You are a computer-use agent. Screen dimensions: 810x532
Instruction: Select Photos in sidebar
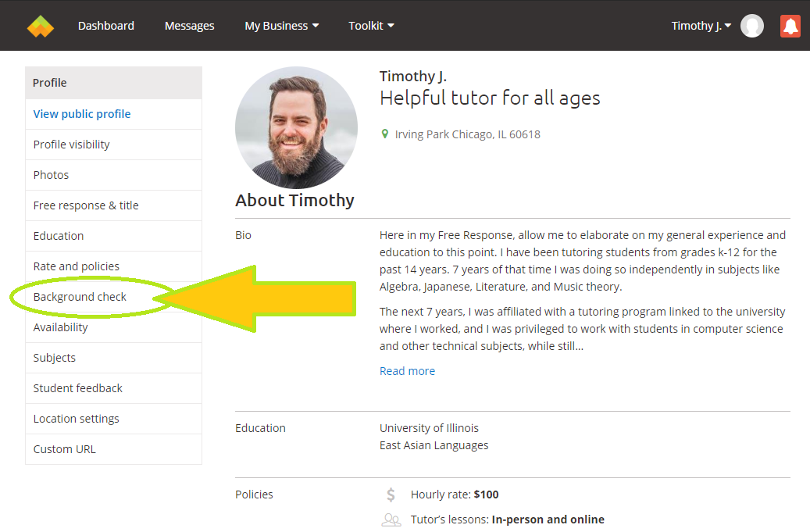pos(113,175)
